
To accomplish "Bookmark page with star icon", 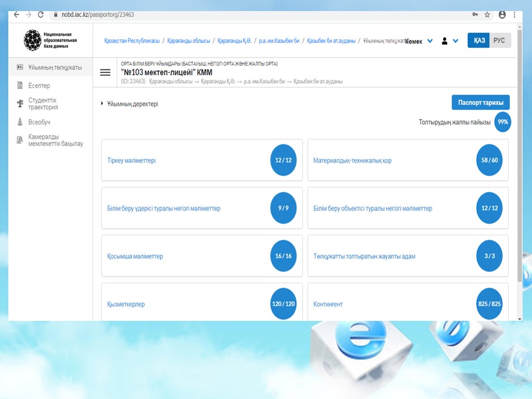I will tap(487, 15).
